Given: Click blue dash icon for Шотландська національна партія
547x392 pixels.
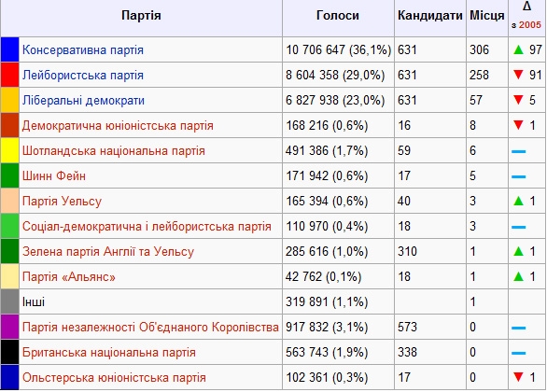Looking at the screenshot, I should point(519,151).
